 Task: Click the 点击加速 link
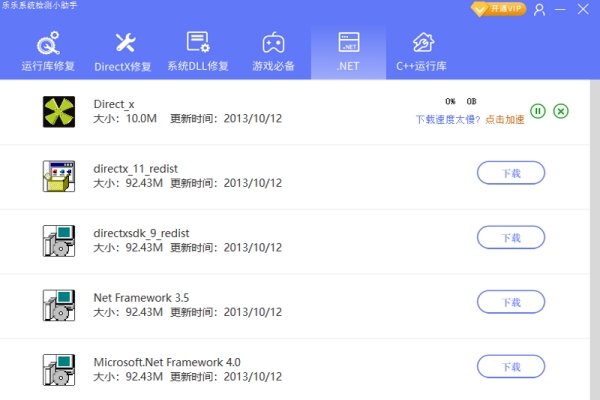(x=505, y=119)
